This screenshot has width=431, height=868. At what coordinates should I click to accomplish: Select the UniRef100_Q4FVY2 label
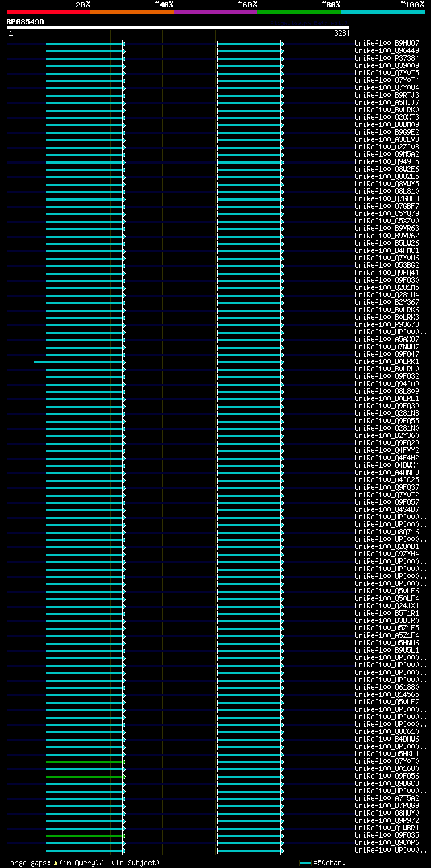[x=387, y=451]
